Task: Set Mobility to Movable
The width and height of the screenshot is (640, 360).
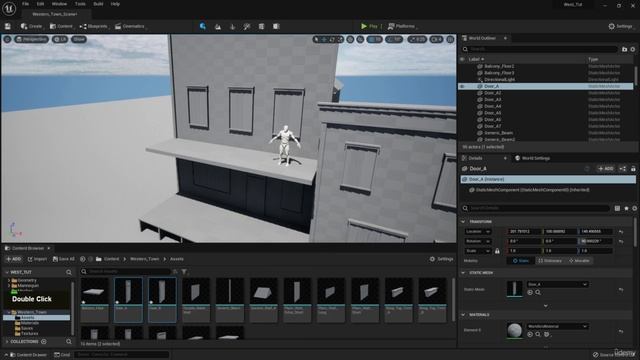Action: 579,260
